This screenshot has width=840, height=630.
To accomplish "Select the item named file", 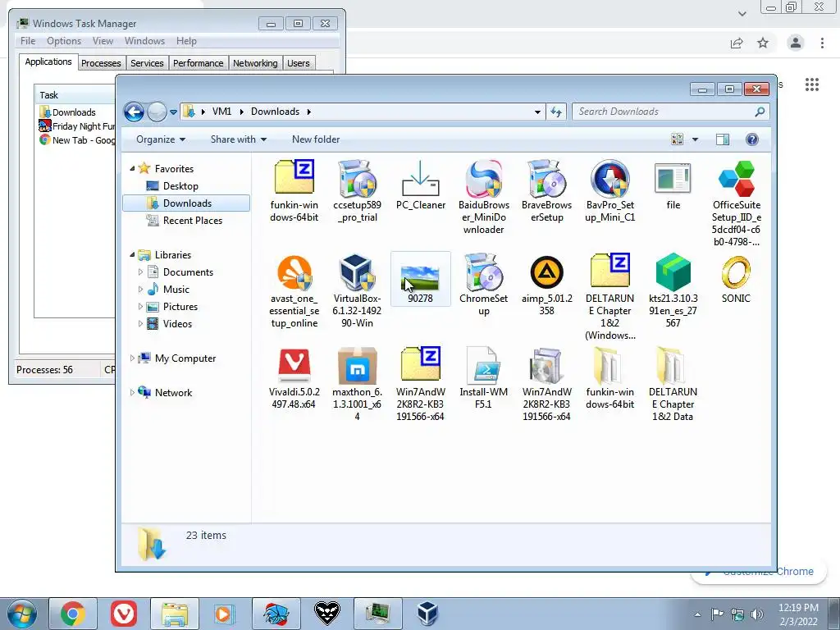I will pyautogui.click(x=673, y=185).
